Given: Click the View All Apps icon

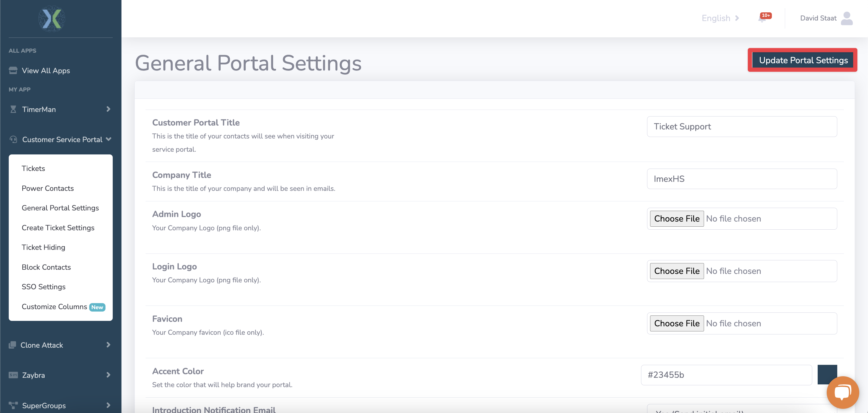Looking at the screenshot, I should [12, 70].
